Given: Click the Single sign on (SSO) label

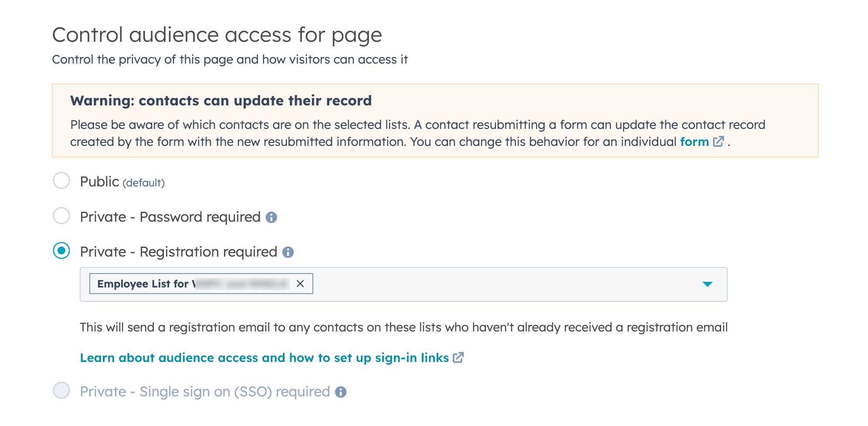Looking at the screenshot, I should [205, 392].
